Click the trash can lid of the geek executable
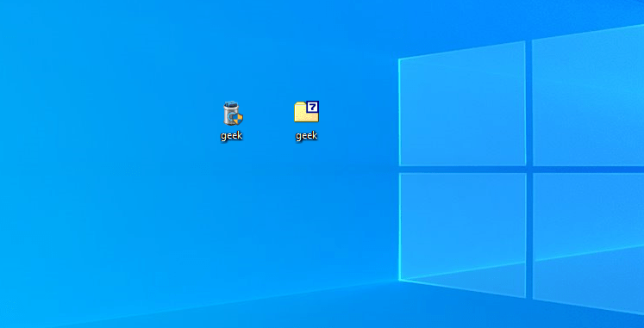 pos(230,105)
